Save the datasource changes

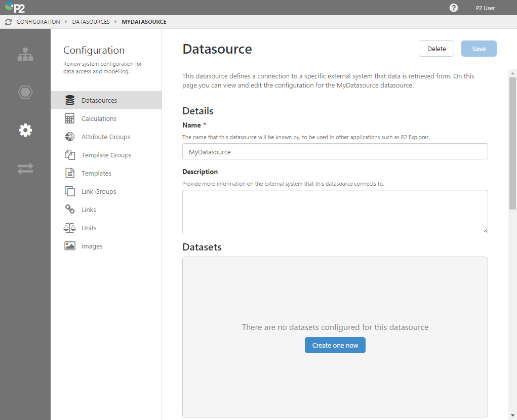point(479,49)
